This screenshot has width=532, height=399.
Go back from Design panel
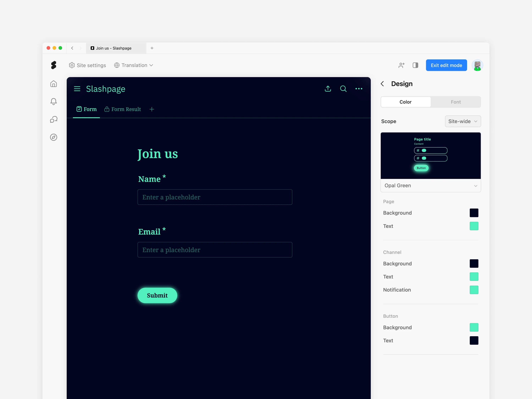tap(382, 84)
